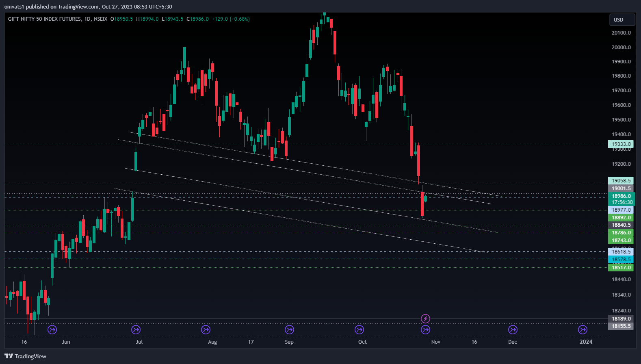The image size is (641, 364).
Task: Open the contract marker nearest the Oct label
Action: pos(359,329)
